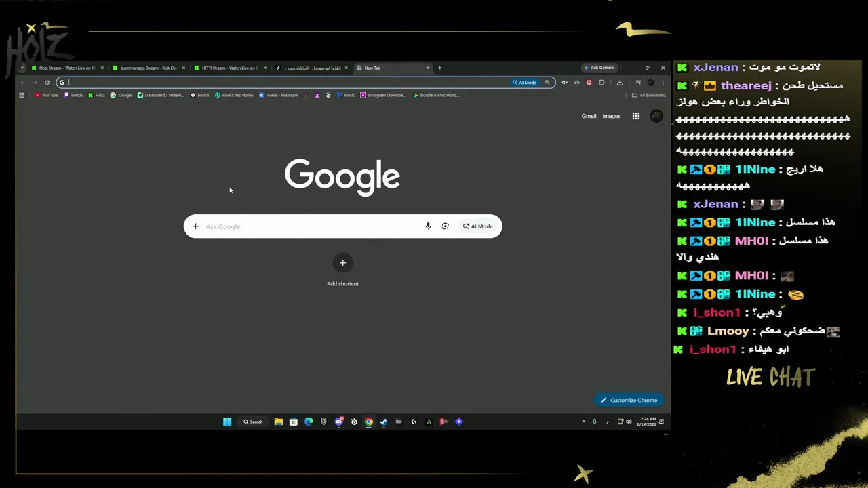
Task: Open Epic Games Launcher from the taskbar
Action: click(323, 422)
